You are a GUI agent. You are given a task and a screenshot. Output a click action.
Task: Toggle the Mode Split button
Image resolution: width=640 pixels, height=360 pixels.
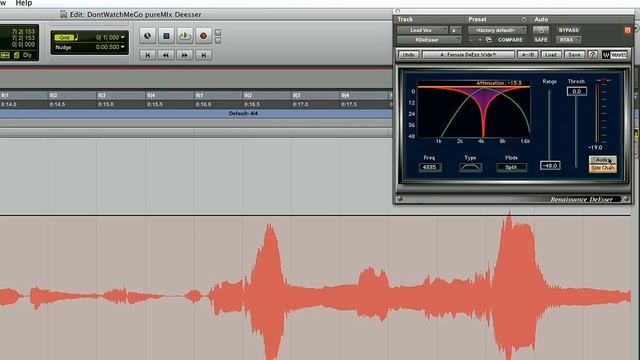click(511, 167)
